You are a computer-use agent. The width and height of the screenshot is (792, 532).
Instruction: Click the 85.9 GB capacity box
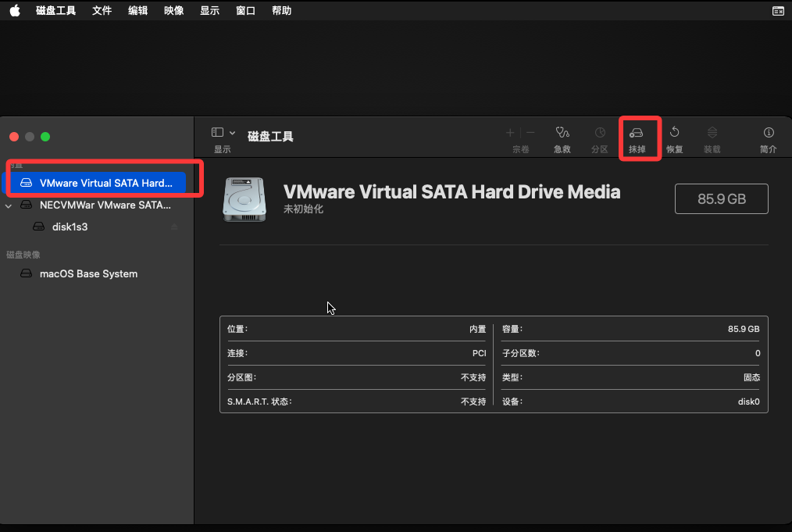tap(721, 199)
